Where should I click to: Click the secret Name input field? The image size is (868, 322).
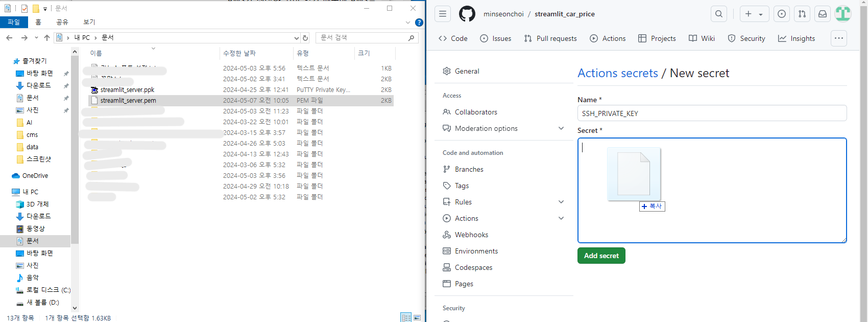click(712, 113)
